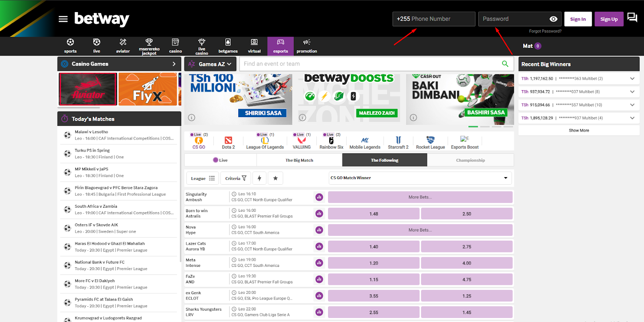Open the sports section icon
Screen dimensions: 644x322
[70, 42]
